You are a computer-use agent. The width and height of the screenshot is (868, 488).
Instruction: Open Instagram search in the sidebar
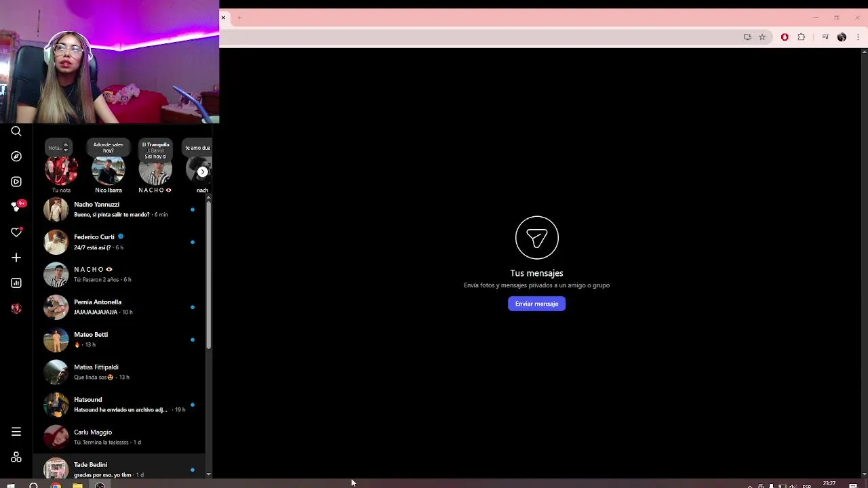tap(16, 131)
